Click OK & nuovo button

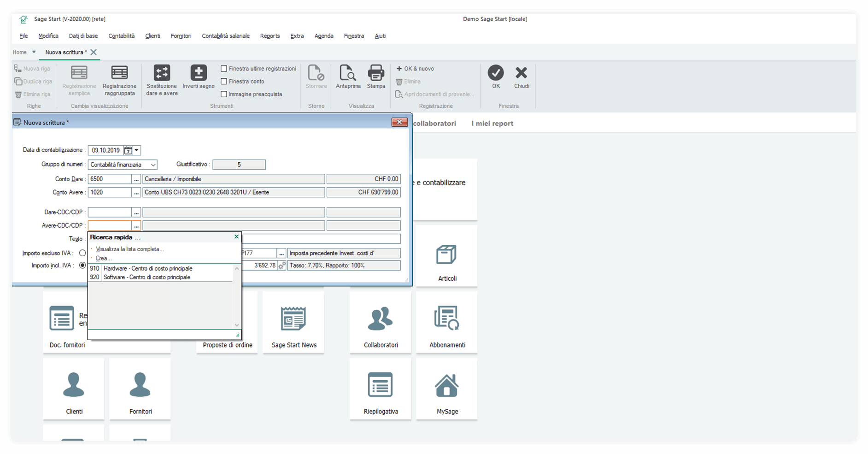[415, 69]
